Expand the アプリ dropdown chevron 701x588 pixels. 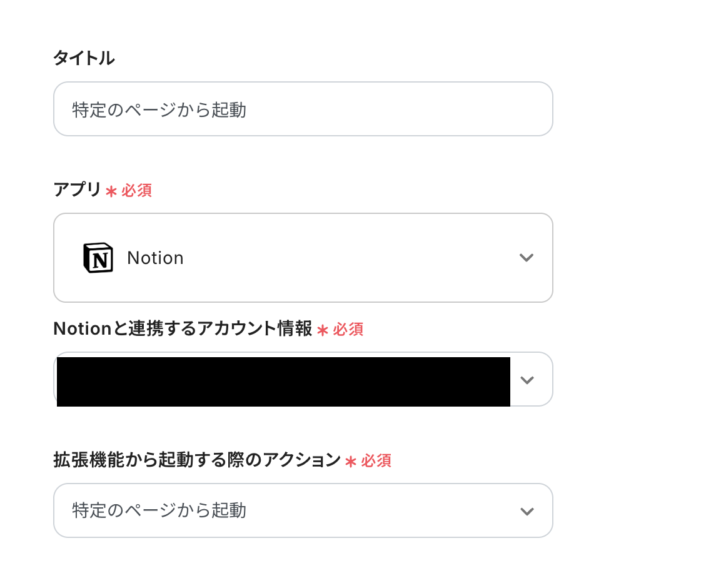(x=527, y=258)
